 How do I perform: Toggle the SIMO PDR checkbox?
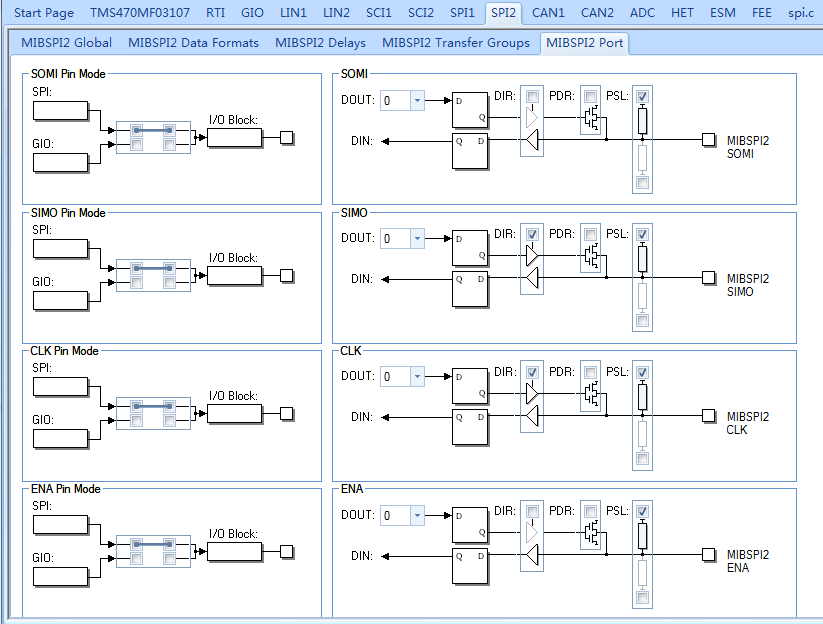click(590, 235)
